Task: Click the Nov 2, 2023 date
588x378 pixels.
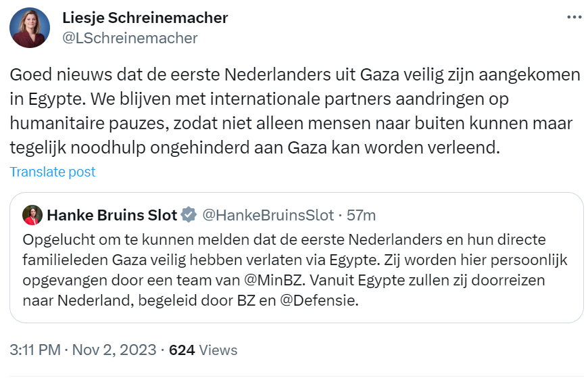Action: [x=112, y=350]
